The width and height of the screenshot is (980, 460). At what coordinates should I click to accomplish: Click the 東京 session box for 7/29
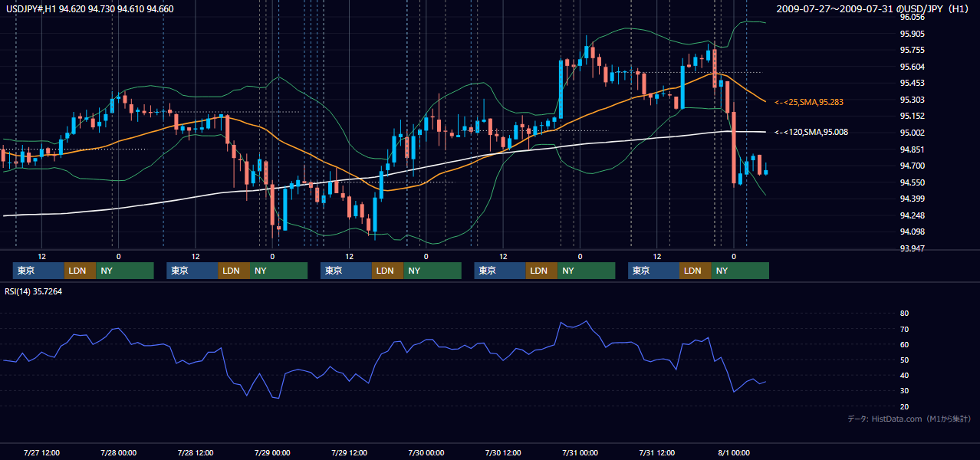coord(346,271)
